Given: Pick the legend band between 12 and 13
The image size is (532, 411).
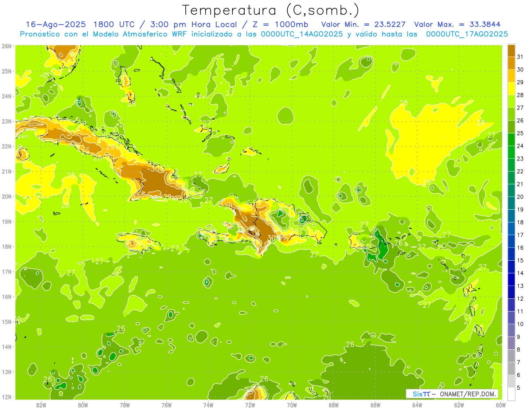Looking at the screenshot, I should (511, 292).
